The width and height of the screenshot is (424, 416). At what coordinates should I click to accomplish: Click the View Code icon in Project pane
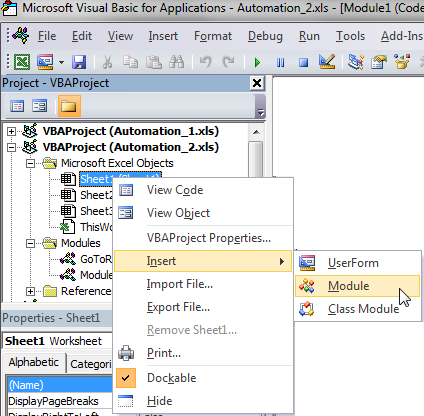tap(17, 106)
